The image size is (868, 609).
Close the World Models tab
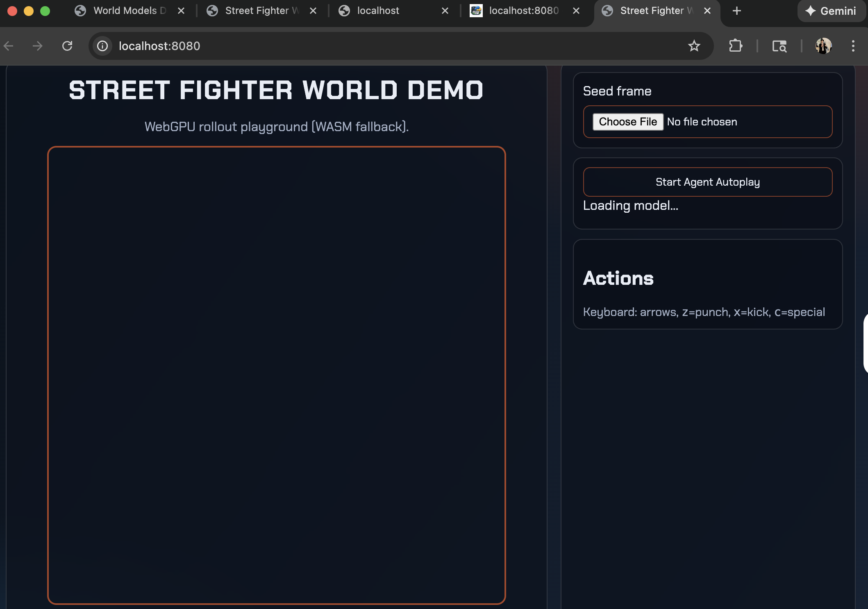pyautogui.click(x=181, y=11)
